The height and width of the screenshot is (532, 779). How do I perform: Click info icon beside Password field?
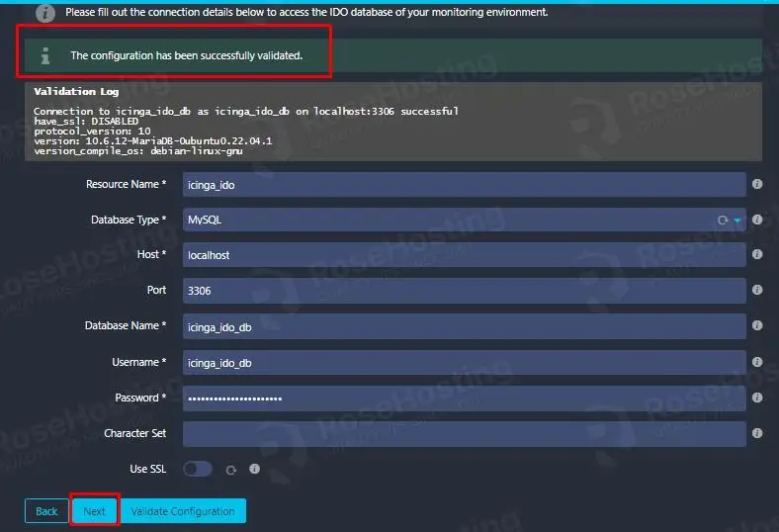point(757,398)
